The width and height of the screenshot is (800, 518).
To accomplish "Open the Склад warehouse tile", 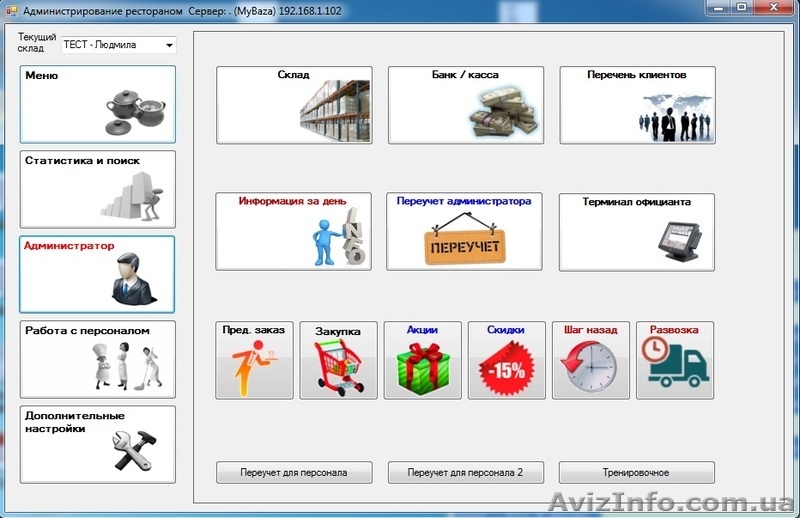I will coord(294,105).
